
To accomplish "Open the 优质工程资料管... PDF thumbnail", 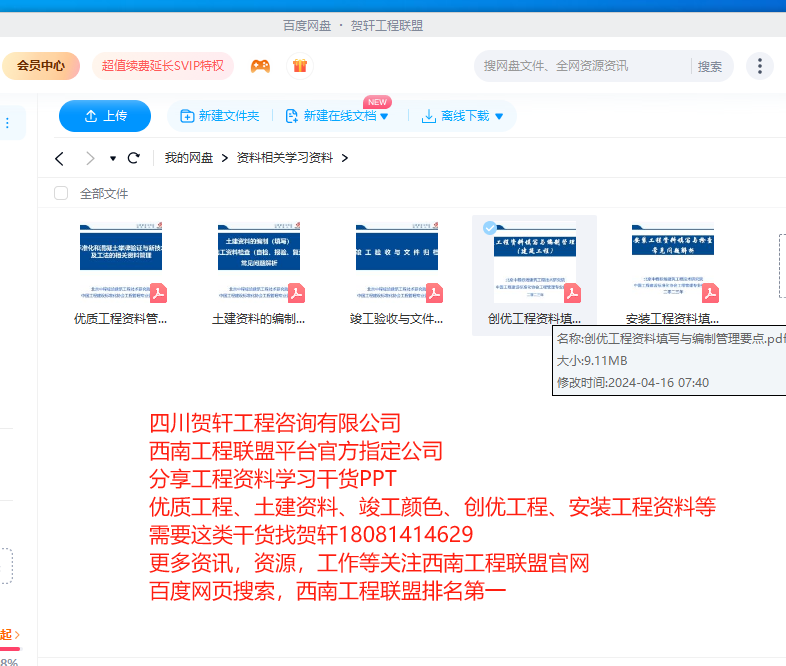I will point(121,262).
